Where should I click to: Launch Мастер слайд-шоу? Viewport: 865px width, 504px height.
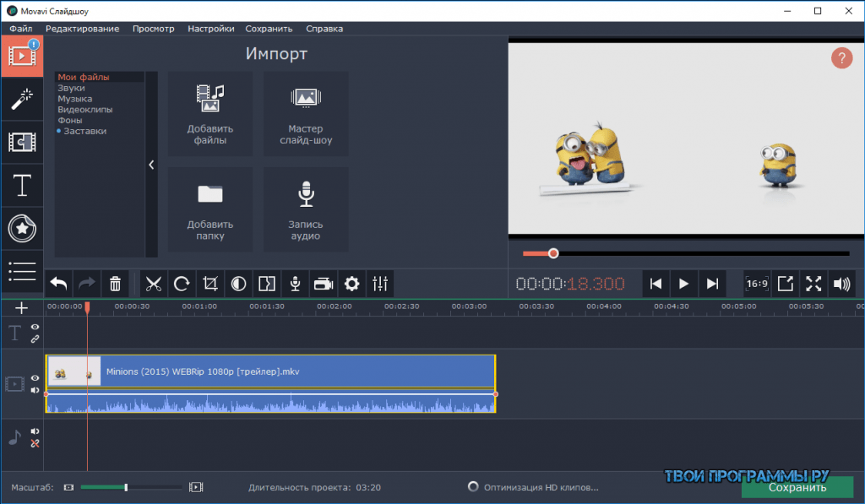[306, 114]
